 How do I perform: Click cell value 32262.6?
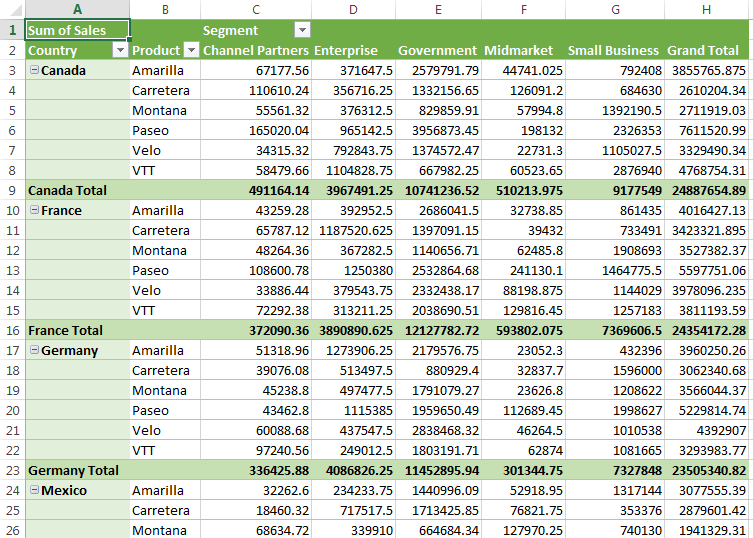pyautogui.click(x=256, y=490)
